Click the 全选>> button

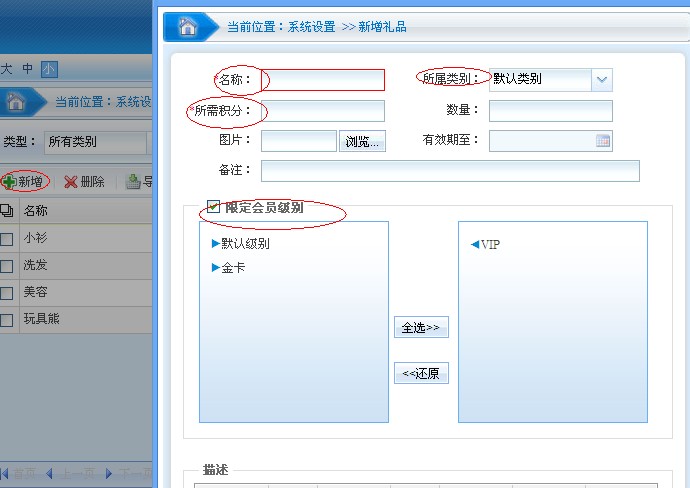click(421, 327)
